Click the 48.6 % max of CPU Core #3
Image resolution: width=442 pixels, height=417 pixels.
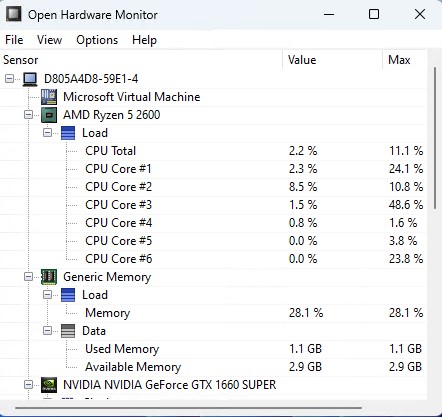(406, 205)
